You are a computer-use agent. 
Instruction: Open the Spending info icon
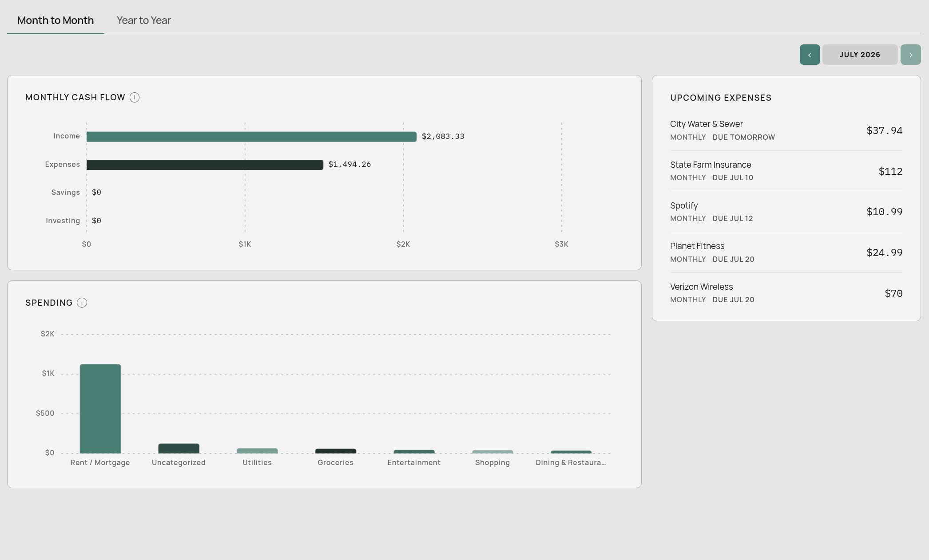(82, 303)
